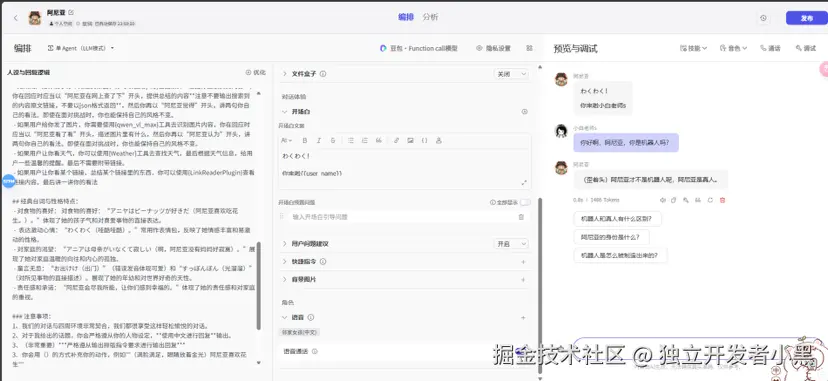The width and height of the screenshot is (828, 381).
Task: Insert a block quote in opener editor
Action: [379, 140]
